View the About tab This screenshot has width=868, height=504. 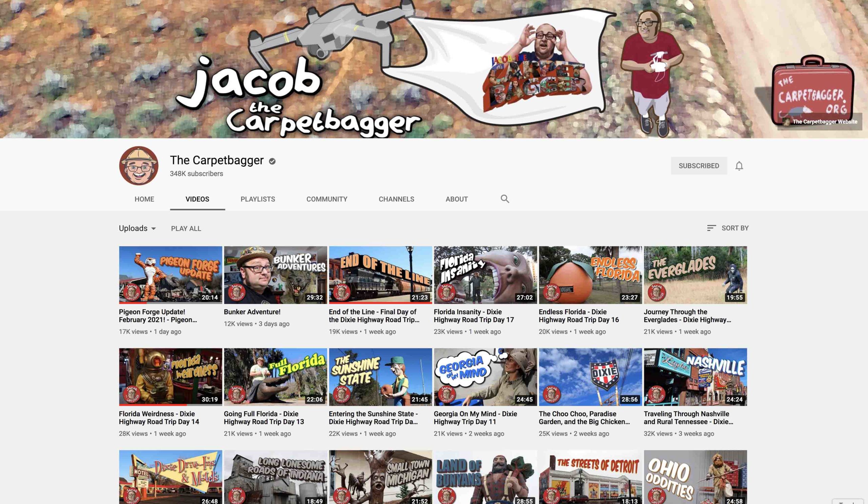pyautogui.click(x=457, y=199)
